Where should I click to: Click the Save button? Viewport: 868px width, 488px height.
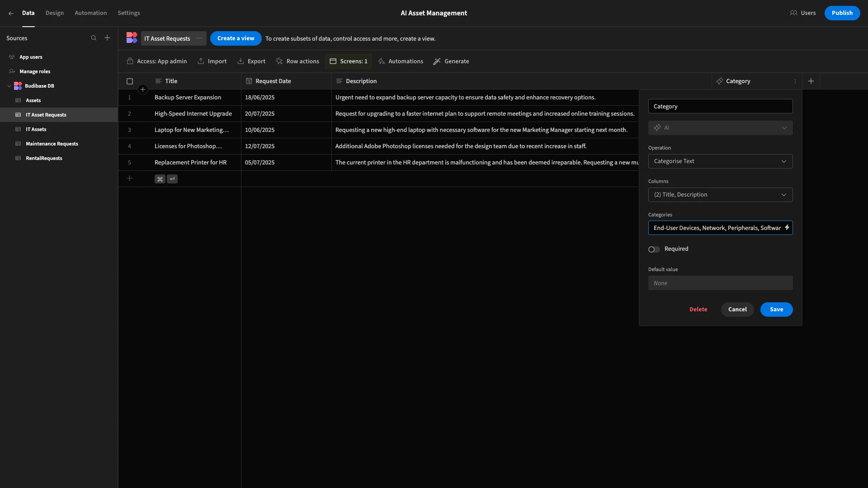point(776,310)
